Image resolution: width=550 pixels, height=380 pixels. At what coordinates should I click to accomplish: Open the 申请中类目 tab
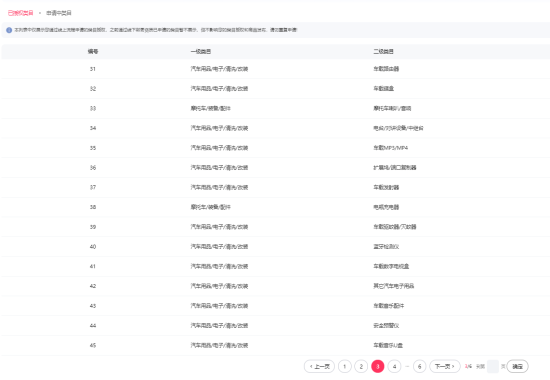(x=59, y=13)
